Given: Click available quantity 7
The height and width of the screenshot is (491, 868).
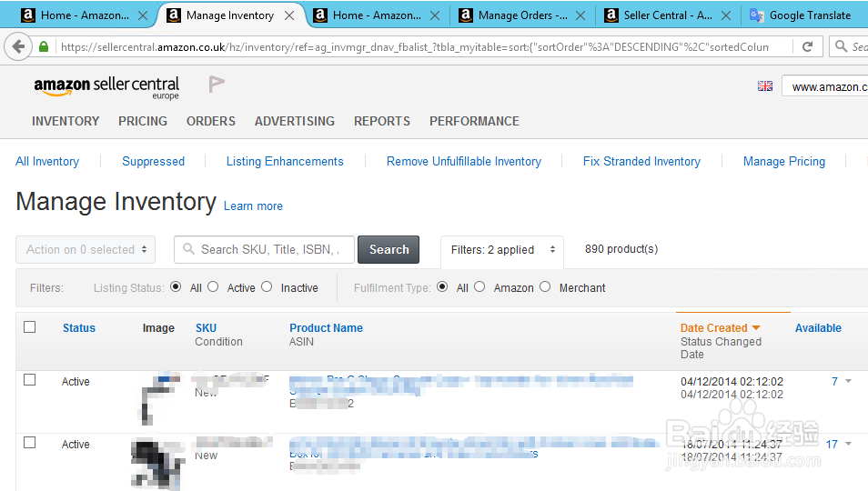Looking at the screenshot, I should click(x=834, y=382).
